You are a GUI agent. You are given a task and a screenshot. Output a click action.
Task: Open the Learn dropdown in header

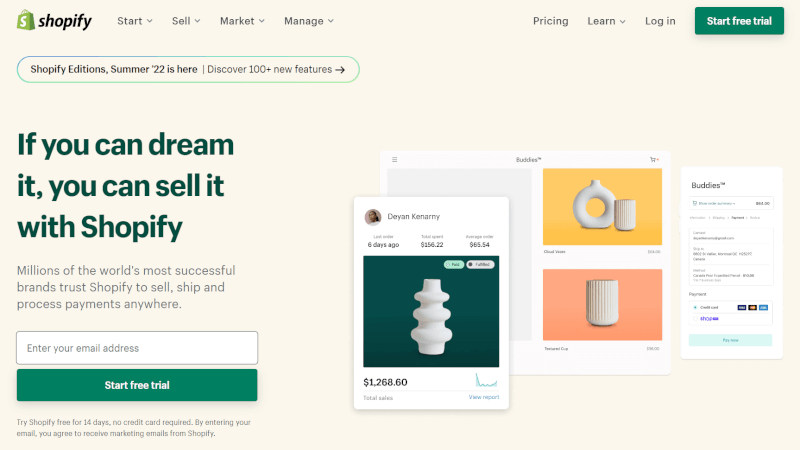click(x=606, y=21)
